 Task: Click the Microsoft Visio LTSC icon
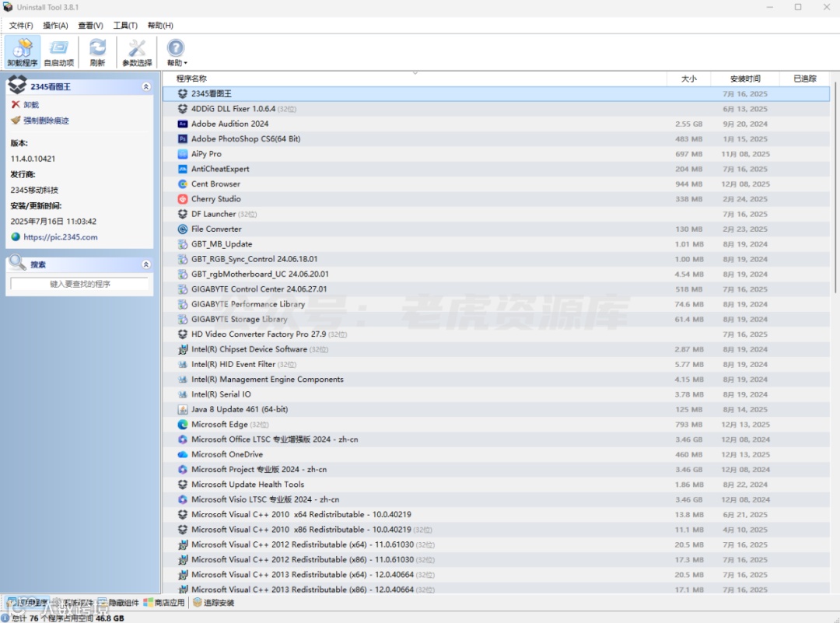tap(183, 499)
